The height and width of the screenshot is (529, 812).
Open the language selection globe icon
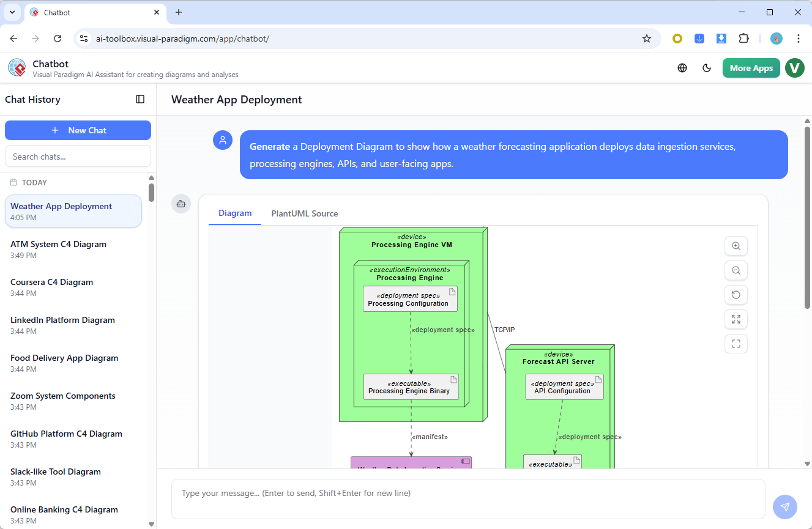pyautogui.click(x=682, y=68)
